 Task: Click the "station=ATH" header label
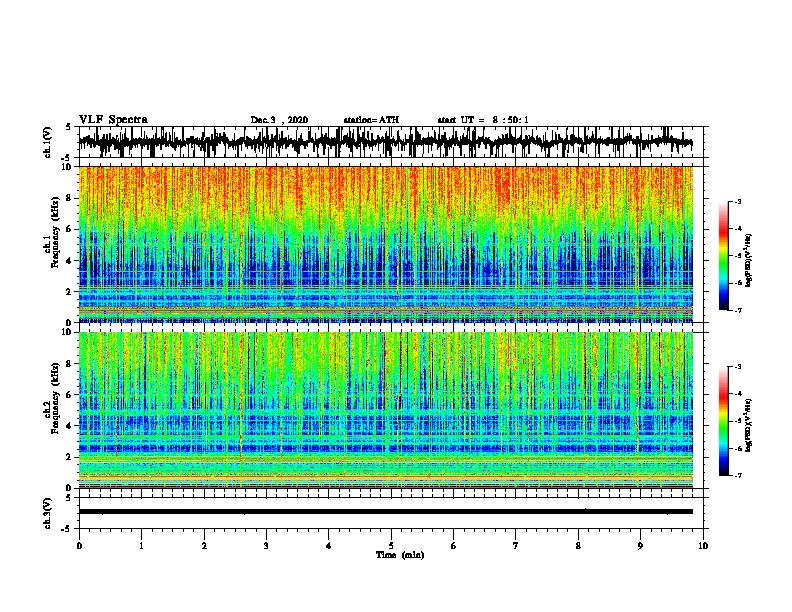click(x=371, y=120)
